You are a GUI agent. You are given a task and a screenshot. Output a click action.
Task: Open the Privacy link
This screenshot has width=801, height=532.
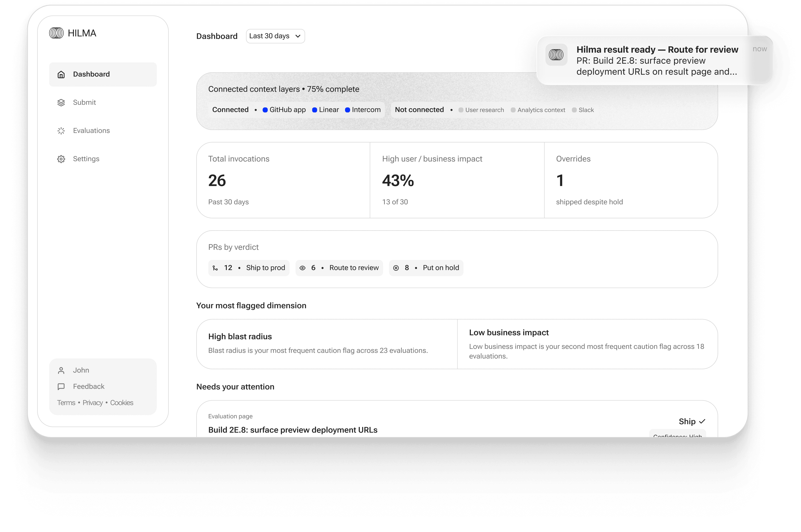click(x=92, y=403)
